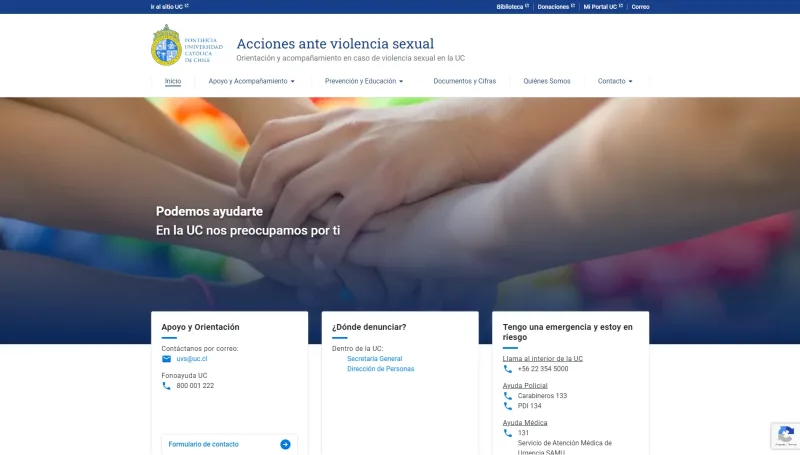Image resolution: width=800 pixels, height=455 pixels.
Task: Open the Secretaría General link
Action: (x=374, y=359)
